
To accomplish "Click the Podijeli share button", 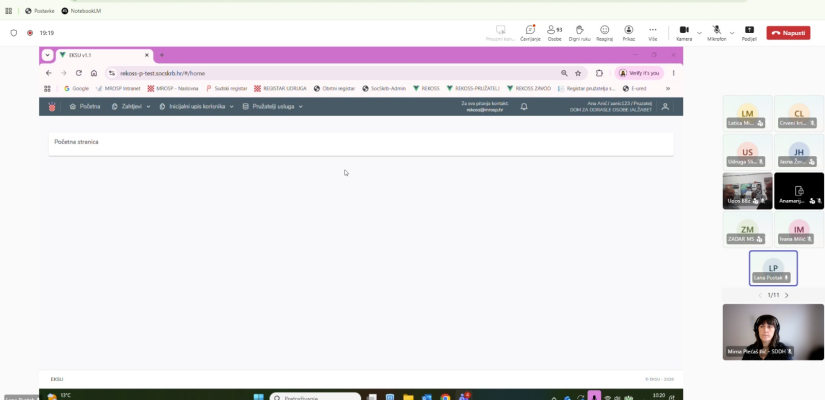I will [749, 33].
